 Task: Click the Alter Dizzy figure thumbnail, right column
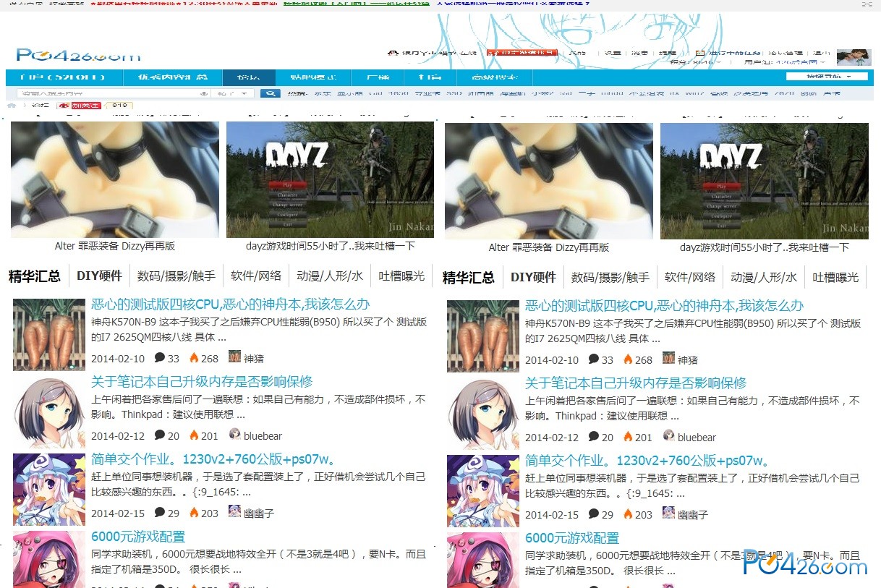pyautogui.click(x=549, y=181)
